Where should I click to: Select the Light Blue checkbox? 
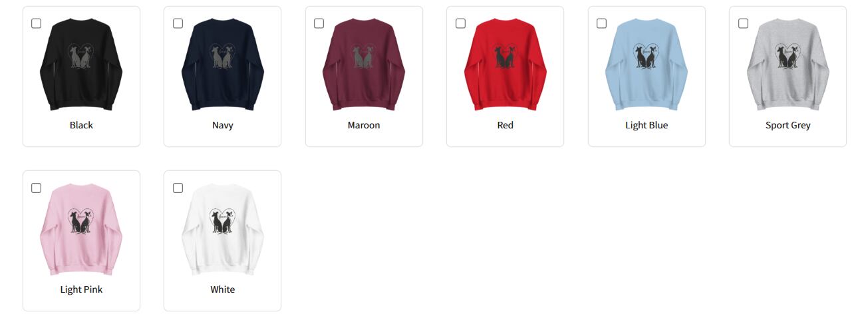[x=602, y=23]
